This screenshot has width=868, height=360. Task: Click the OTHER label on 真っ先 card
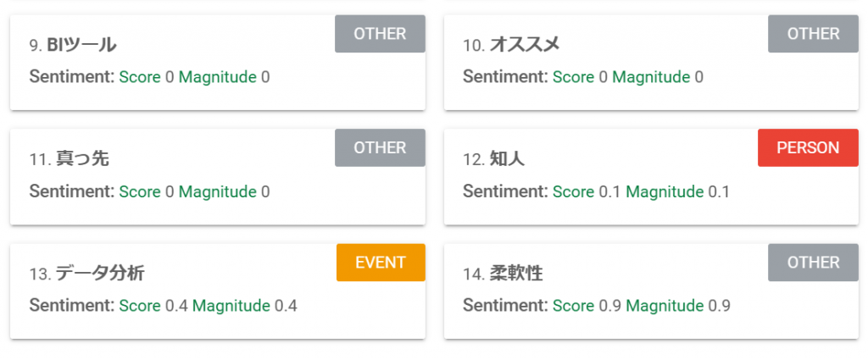pos(380,147)
